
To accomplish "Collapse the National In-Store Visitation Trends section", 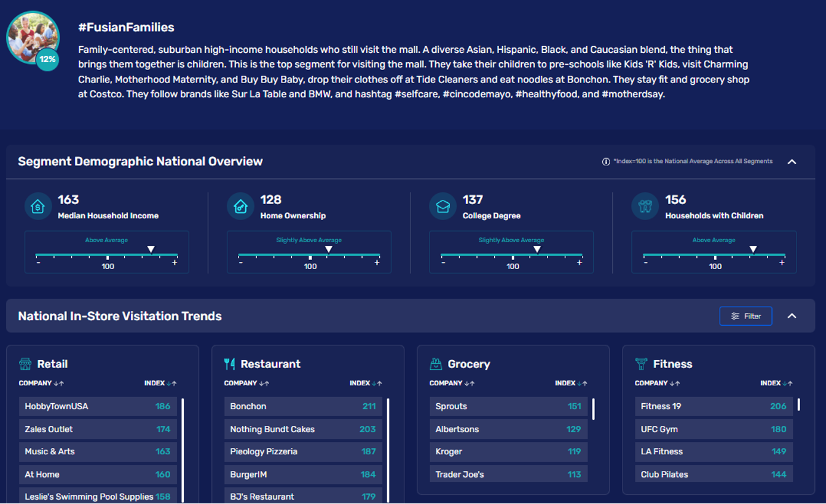I will pyautogui.click(x=792, y=316).
